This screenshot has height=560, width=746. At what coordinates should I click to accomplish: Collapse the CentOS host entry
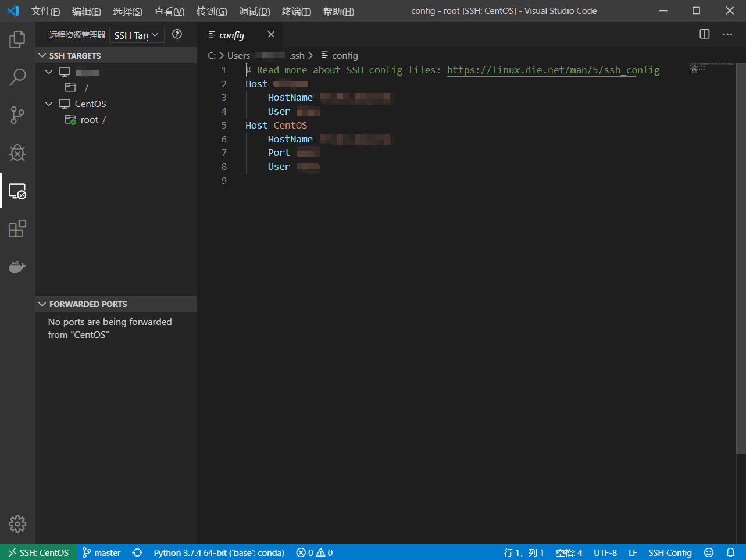(x=49, y=104)
